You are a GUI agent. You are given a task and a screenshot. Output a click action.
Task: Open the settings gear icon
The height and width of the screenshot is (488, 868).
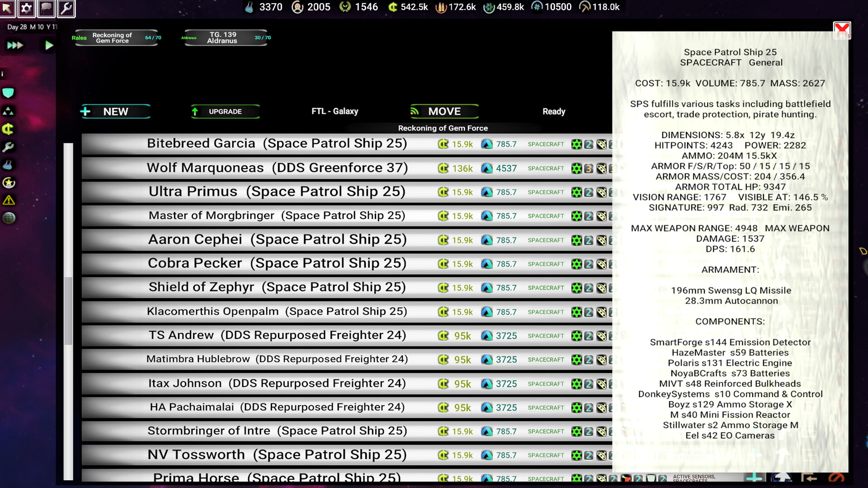coord(27,8)
